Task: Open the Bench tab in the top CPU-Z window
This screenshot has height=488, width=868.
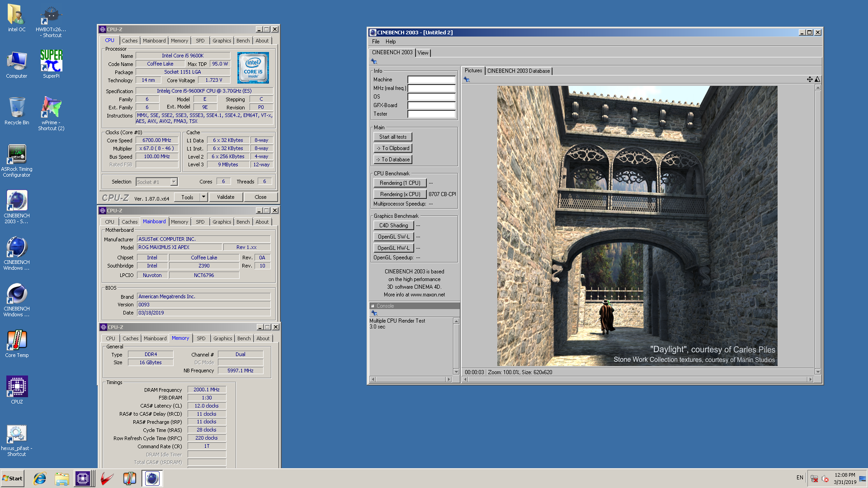Action: point(243,41)
